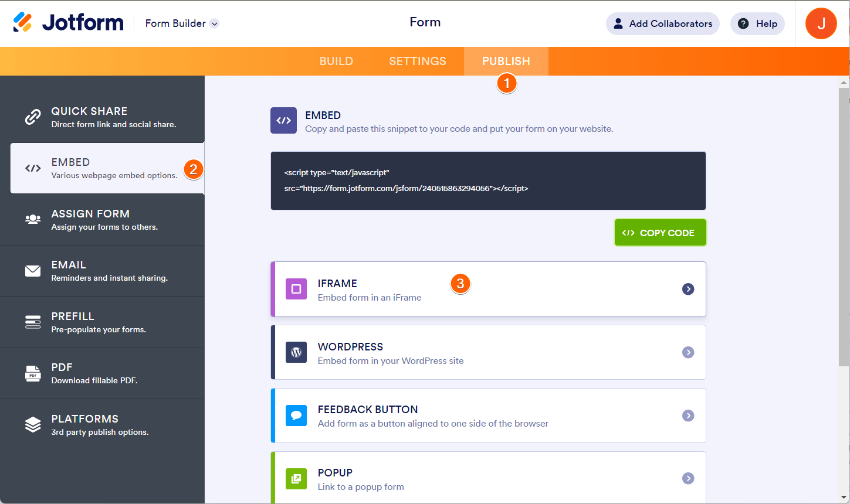Expand the WORDPRESS option arrow

[x=688, y=352]
